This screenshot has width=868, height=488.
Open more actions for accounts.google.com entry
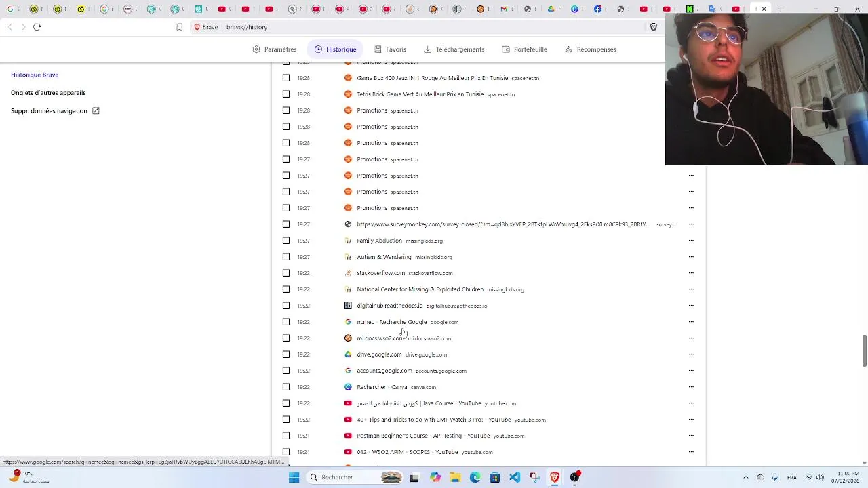point(691,371)
